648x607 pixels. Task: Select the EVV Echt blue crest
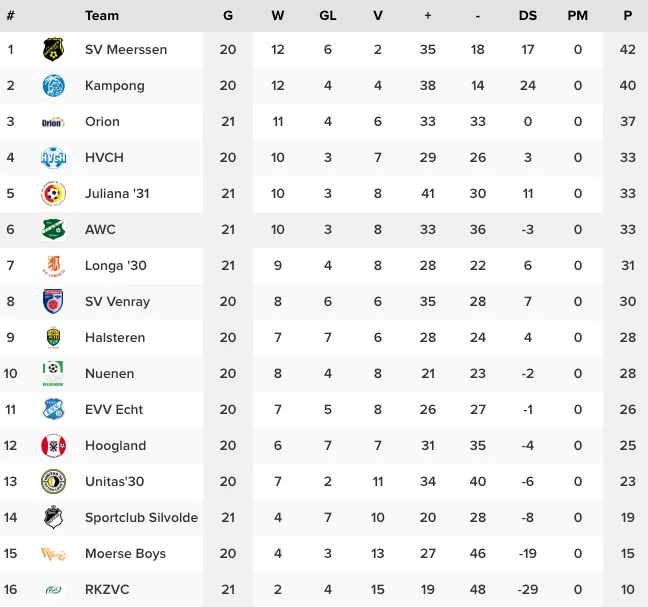(53, 409)
